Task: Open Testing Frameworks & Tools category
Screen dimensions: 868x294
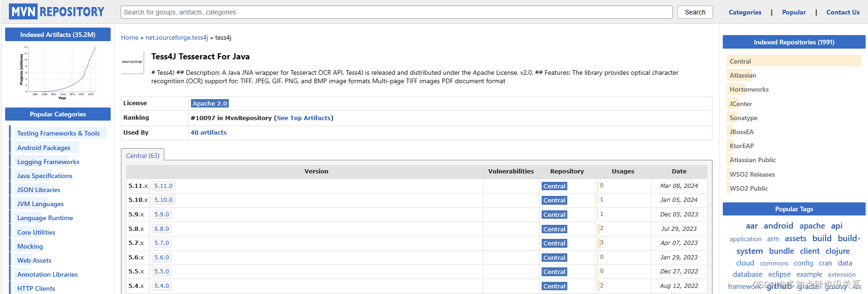Action: tap(58, 133)
